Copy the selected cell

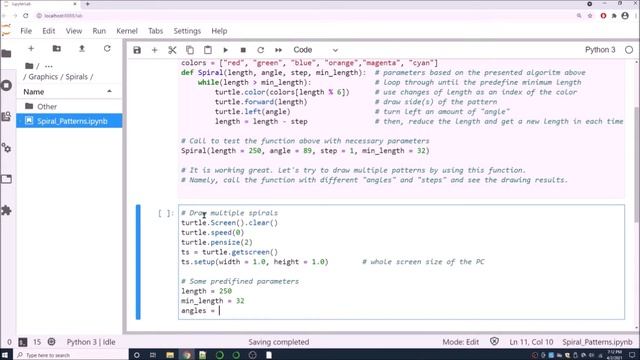190,50
